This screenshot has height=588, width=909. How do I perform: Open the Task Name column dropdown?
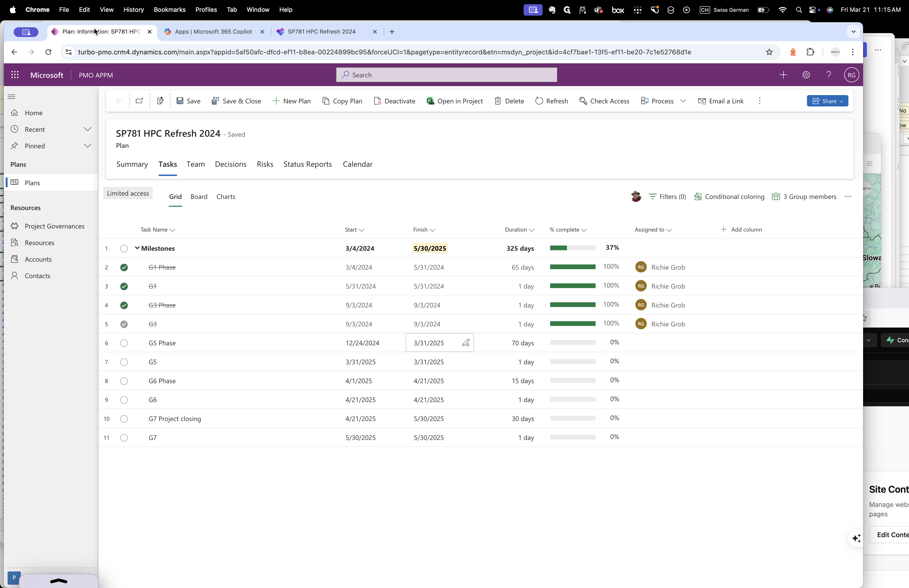172,230
